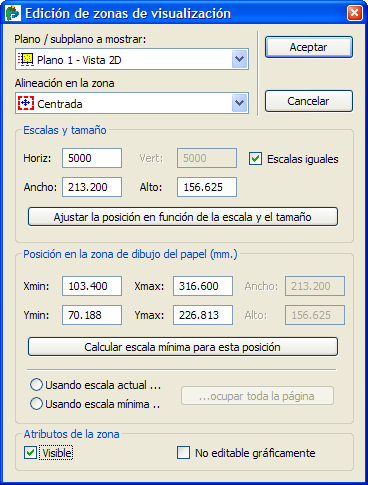This screenshot has height=485, width=368.
Task: Click the Xmin: label
Action: tap(36, 286)
